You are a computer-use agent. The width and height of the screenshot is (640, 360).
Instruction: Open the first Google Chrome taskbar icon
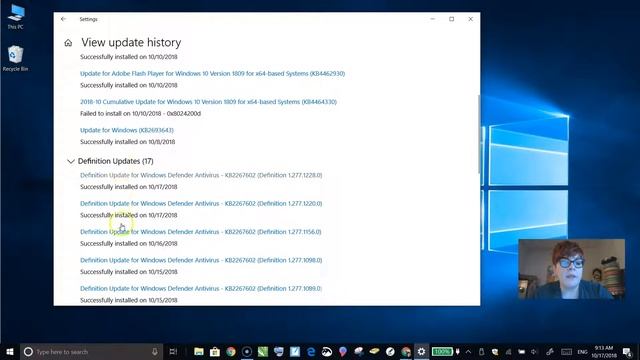coord(231,351)
